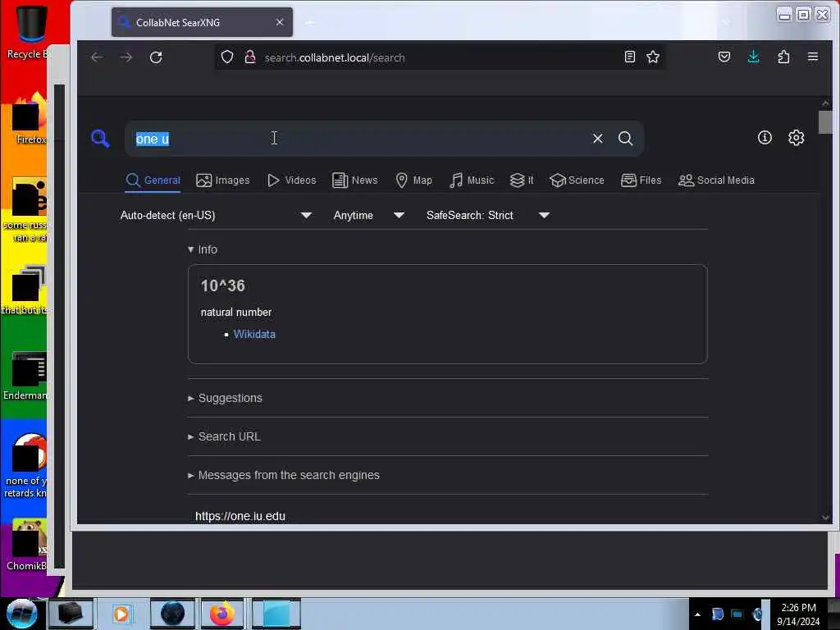Switch to the Social Media category tab
The image size is (840, 630).
tap(716, 180)
